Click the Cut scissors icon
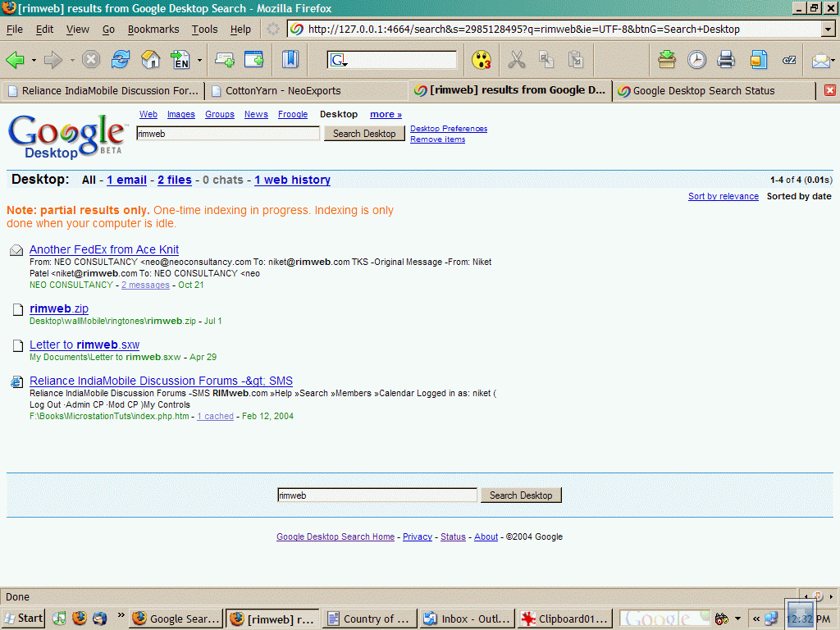Screen dimensions: 840x630 (516, 60)
